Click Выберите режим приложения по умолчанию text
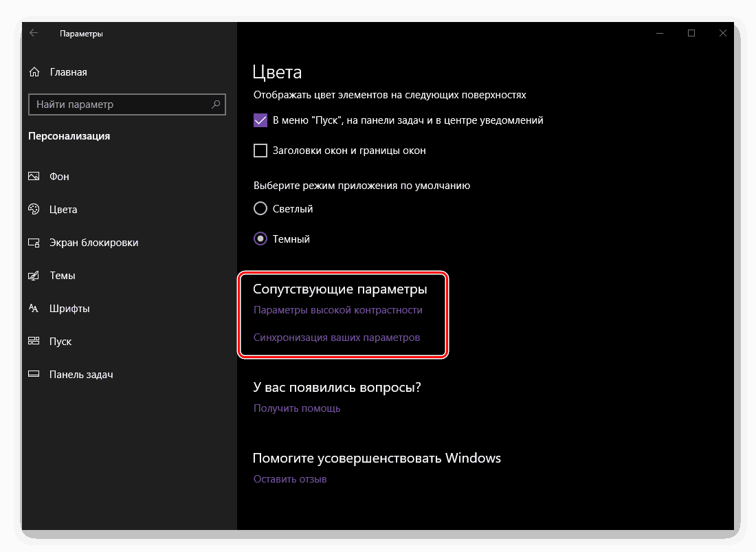756x552 pixels. [362, 186]
